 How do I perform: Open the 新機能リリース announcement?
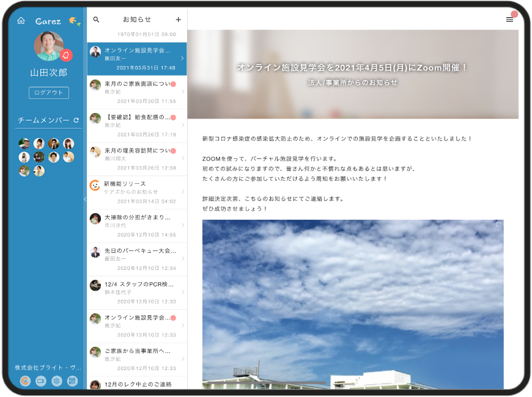(x=135, y=191)
